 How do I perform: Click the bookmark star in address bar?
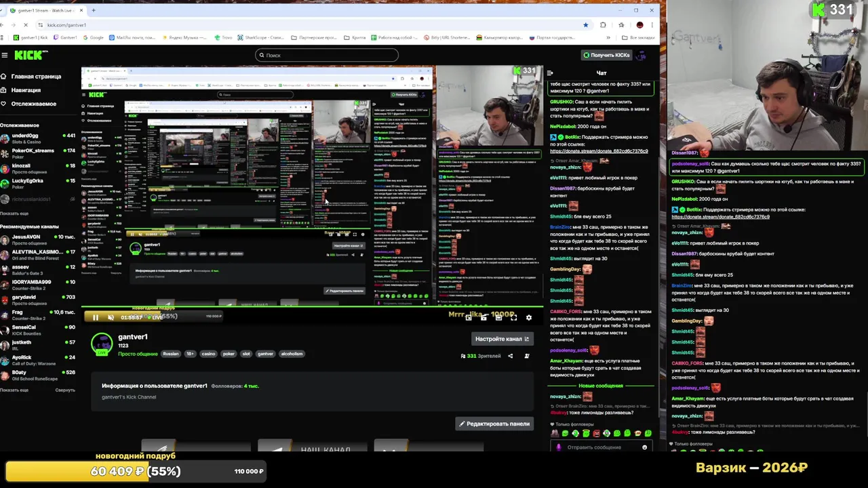(x=586, y=25)
